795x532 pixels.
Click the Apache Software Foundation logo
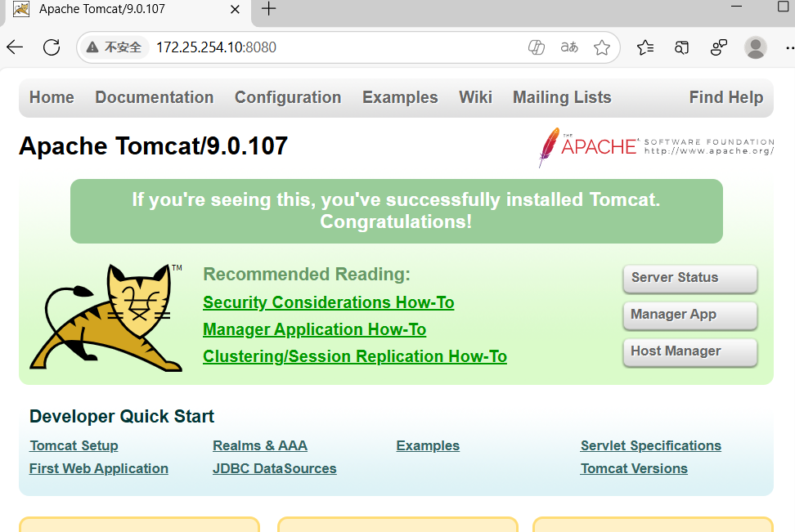(656, 147)
